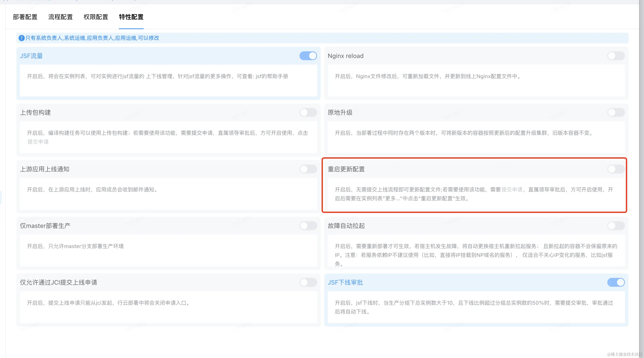Turn on 上传包构建 switch

(308, 112)
